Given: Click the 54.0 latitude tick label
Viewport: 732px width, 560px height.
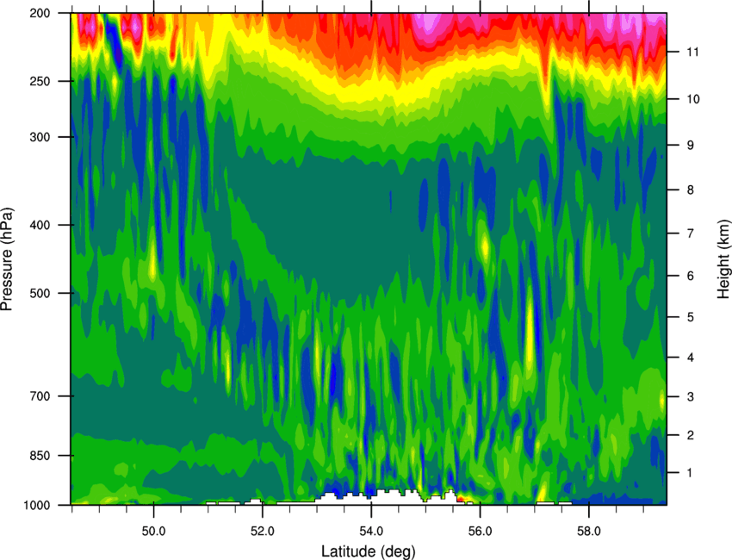Looking at the screenshot, I should tap(371, 532).
